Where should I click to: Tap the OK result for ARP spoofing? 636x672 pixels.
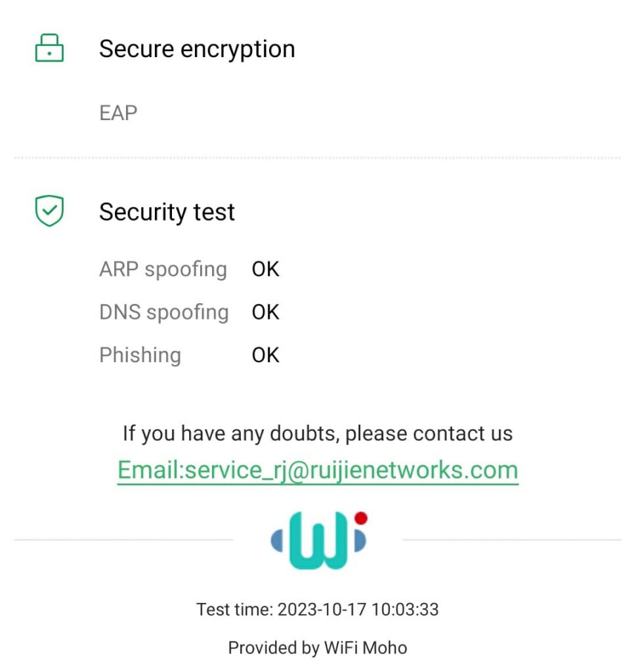[266, 270]
